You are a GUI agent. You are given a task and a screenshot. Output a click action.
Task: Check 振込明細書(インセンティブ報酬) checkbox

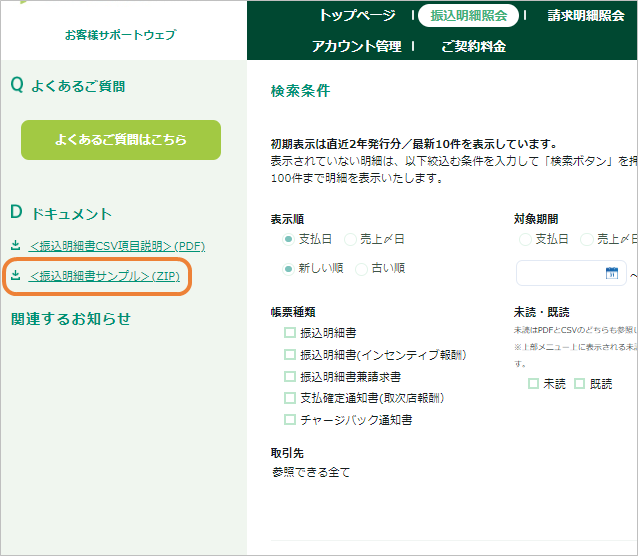290,355
